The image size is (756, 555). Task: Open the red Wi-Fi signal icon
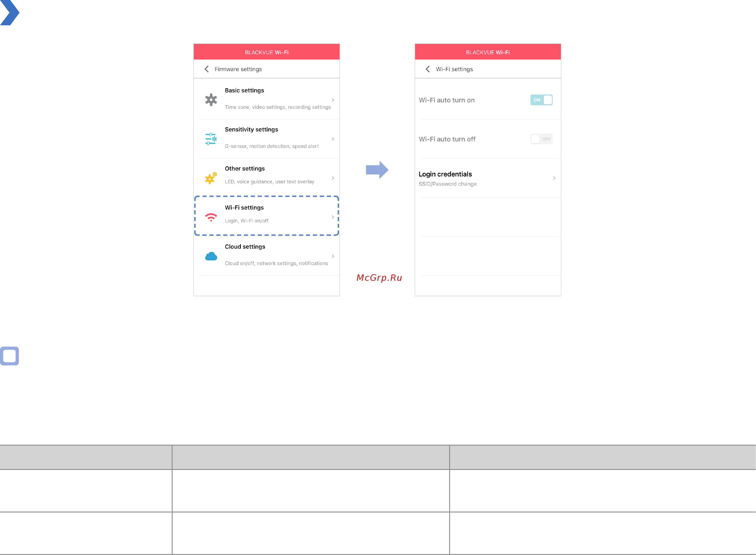(x=211, y=217)
